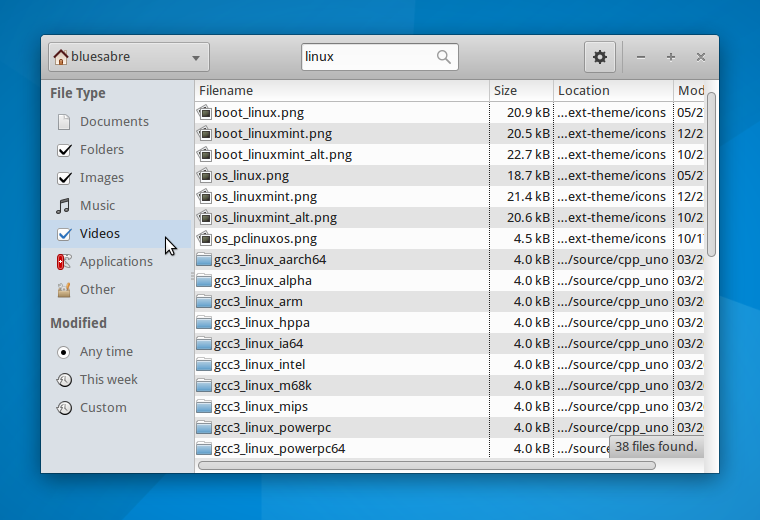Click the search magnifier icon
Screen dimensions: 760x520
click(x=443, y=57)
